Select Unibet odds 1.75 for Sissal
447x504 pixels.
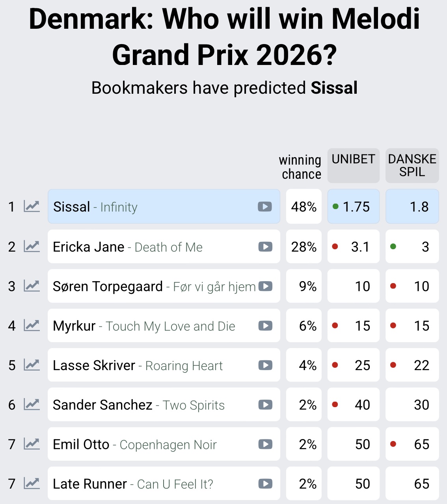[353, 207]
